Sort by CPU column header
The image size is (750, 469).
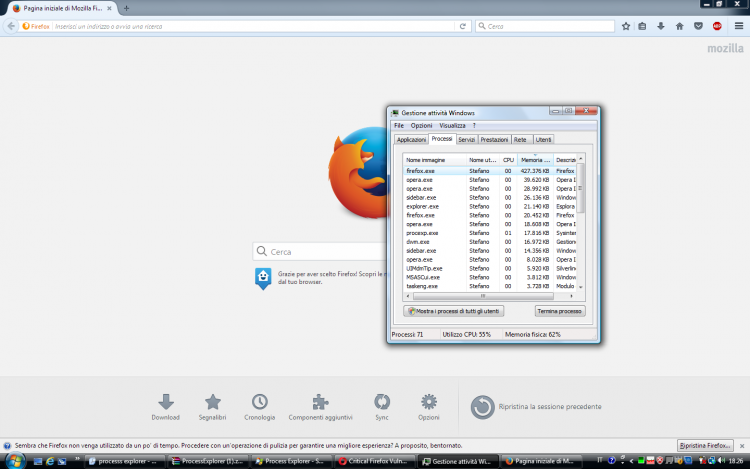point(508,160)
